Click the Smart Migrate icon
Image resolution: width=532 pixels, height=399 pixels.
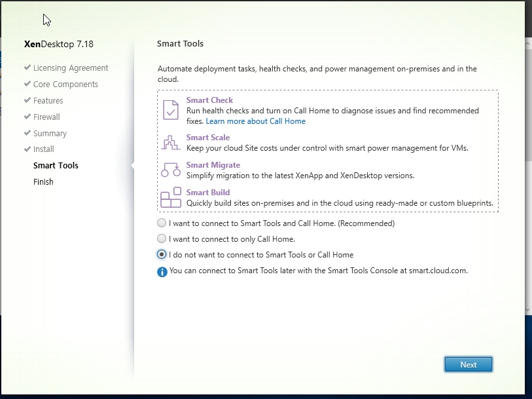[171, 170]
